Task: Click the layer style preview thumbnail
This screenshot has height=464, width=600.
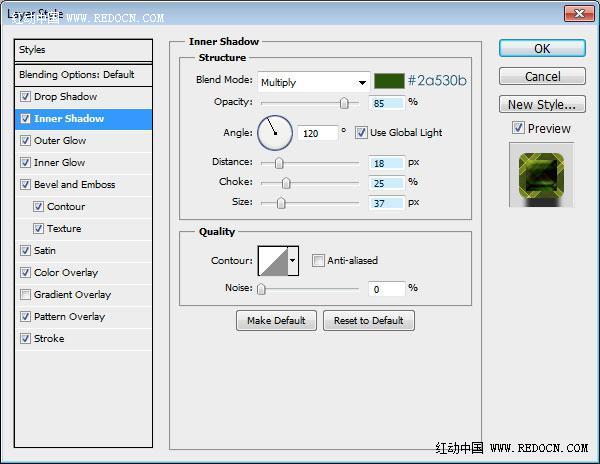Action: click(541, 175)
